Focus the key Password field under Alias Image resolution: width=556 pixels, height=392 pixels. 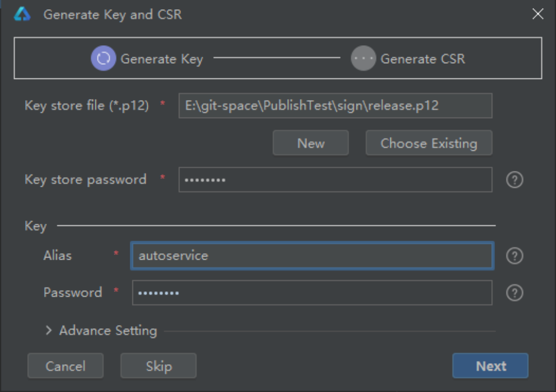(312, 293)
